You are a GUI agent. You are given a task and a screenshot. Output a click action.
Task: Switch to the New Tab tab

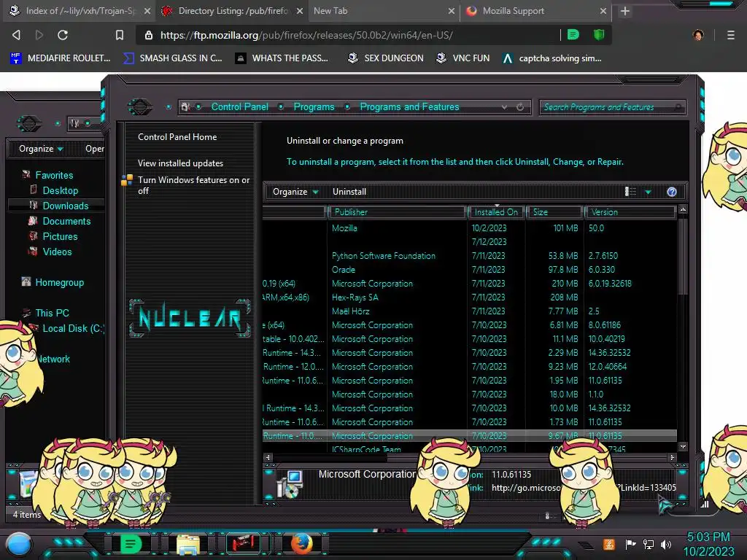[384, 11]
